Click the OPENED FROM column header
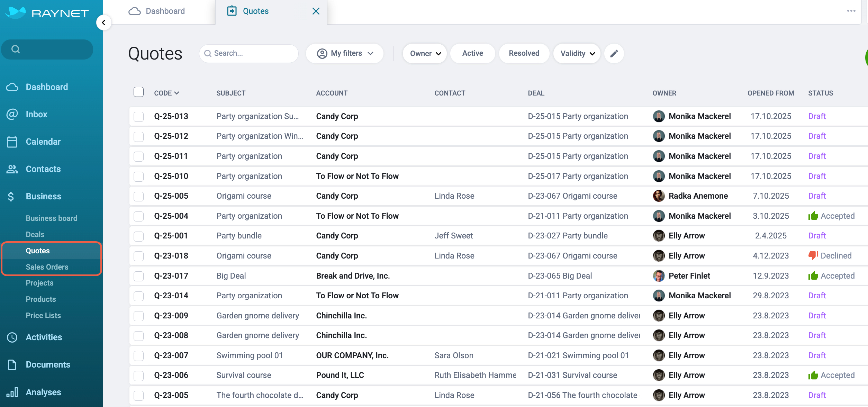Viewport: 868px width, 407px height. 771,93
